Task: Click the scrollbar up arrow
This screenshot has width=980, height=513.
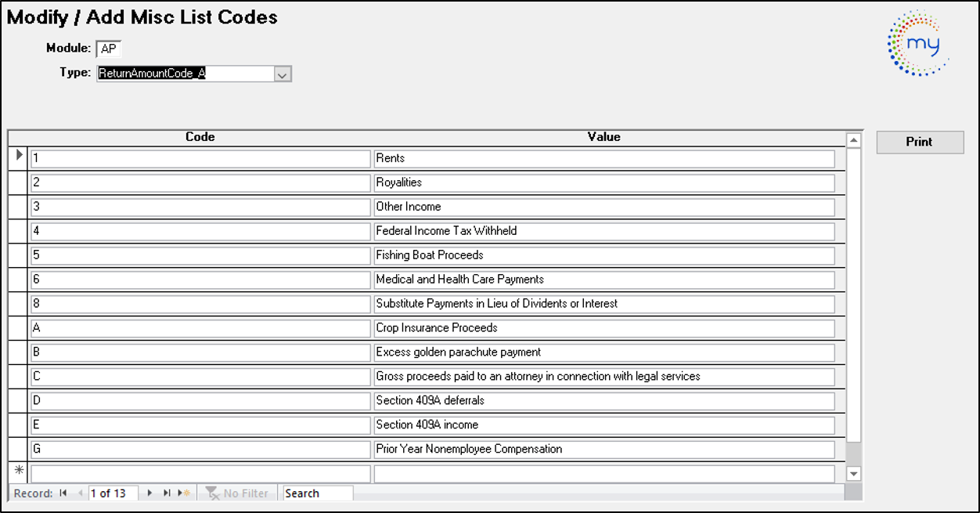Action: 854,141
